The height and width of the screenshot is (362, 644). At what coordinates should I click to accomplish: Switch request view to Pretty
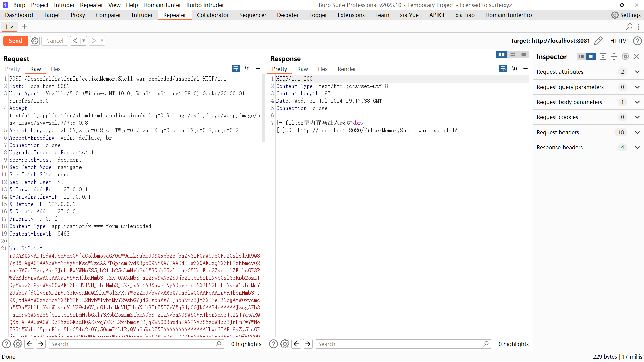[x=13, y=69]
